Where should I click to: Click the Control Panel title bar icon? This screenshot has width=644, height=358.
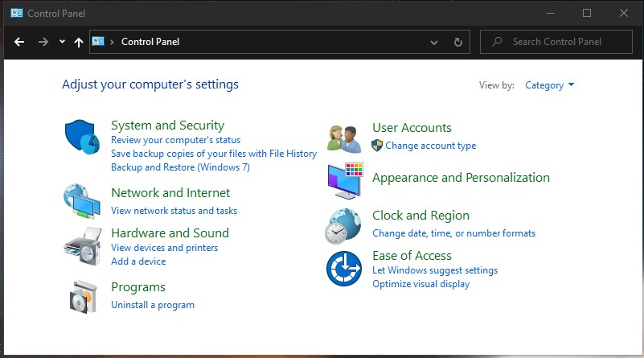[x=17, y=13]
